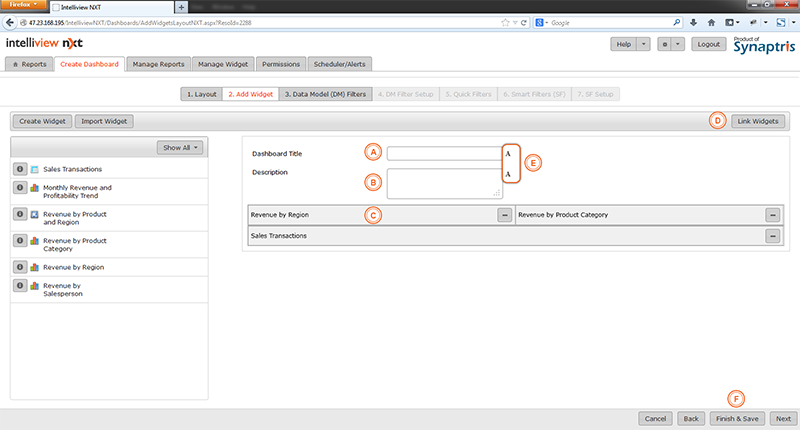Select chart icon of Revenue by Region in list
The image size is (800, 430).
click(35, 267)
